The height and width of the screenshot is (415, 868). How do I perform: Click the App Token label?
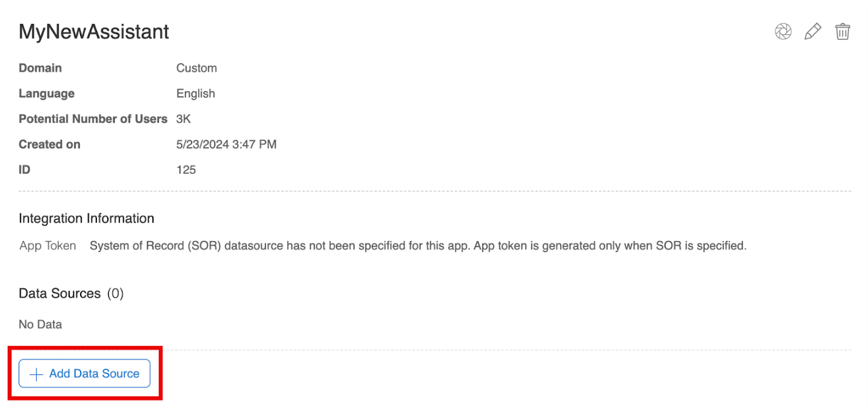pos(48,245)
